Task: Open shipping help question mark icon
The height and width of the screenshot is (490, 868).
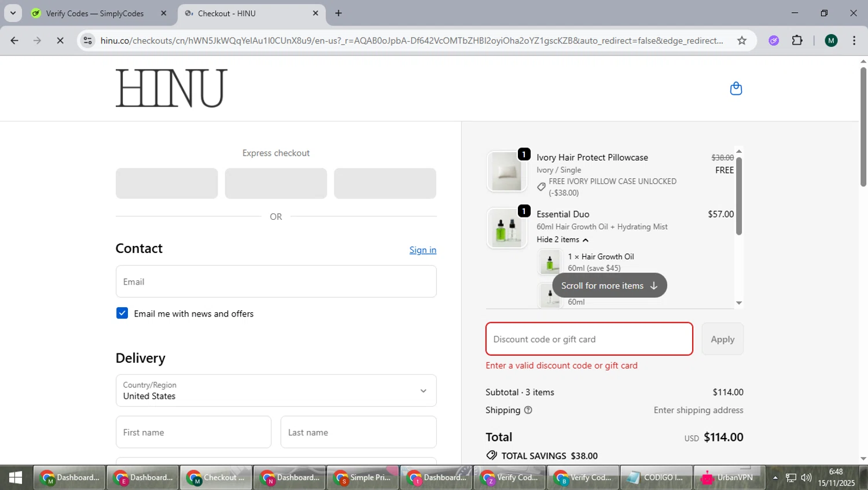Action: click(x=528, y=410)
